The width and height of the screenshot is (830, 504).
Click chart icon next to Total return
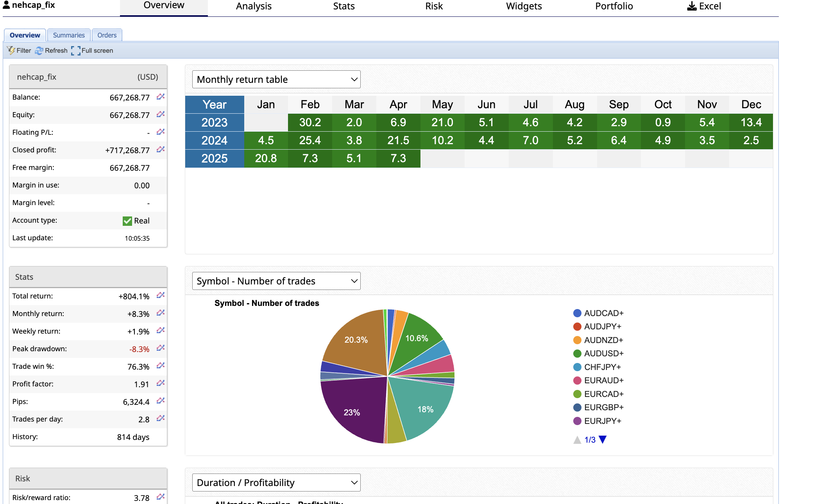pos(160,295)
